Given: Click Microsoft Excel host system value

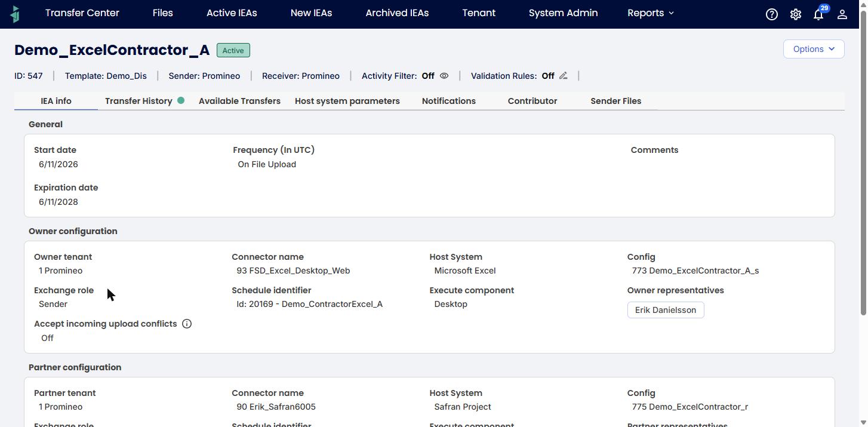Looking at the screenshot, I should 465,271.
